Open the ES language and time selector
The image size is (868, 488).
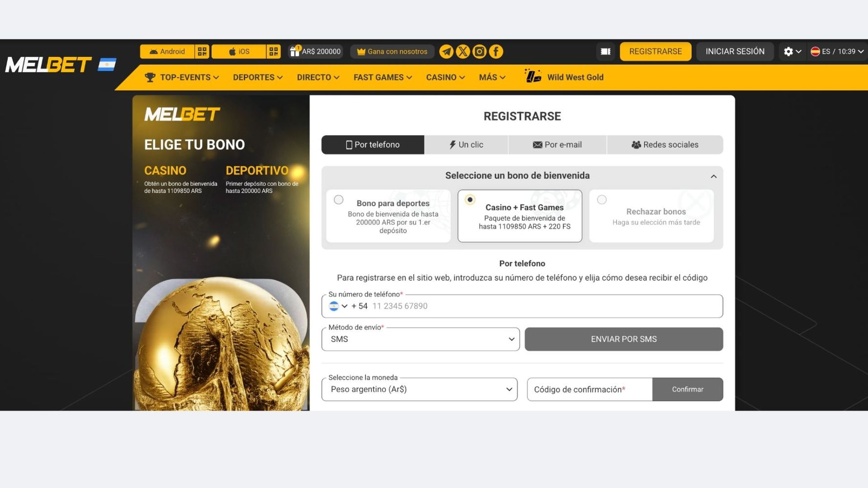[837, 51]
